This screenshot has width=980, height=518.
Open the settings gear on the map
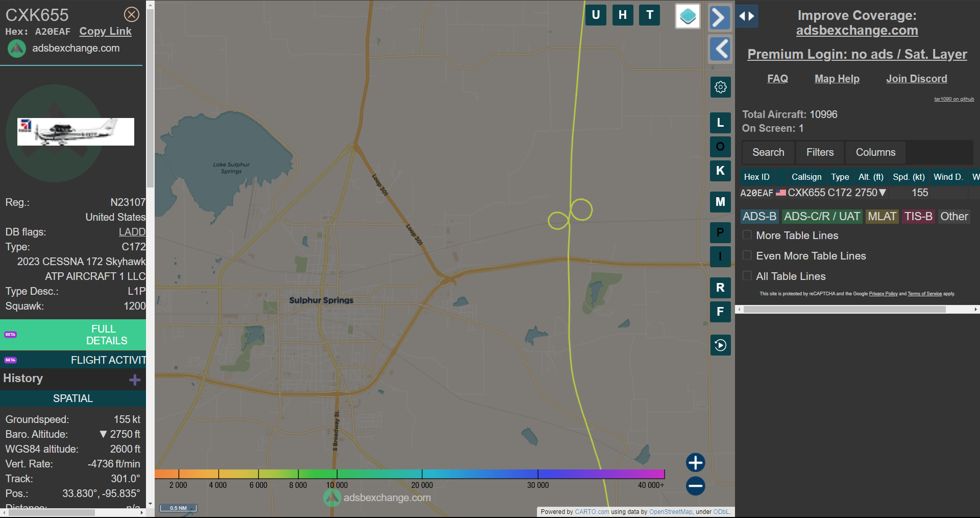click(x=721, y=87)
